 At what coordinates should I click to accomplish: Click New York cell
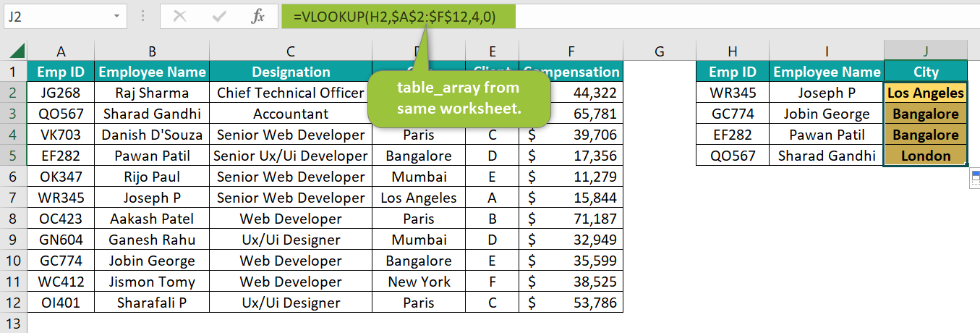click(x=419, y=282)
